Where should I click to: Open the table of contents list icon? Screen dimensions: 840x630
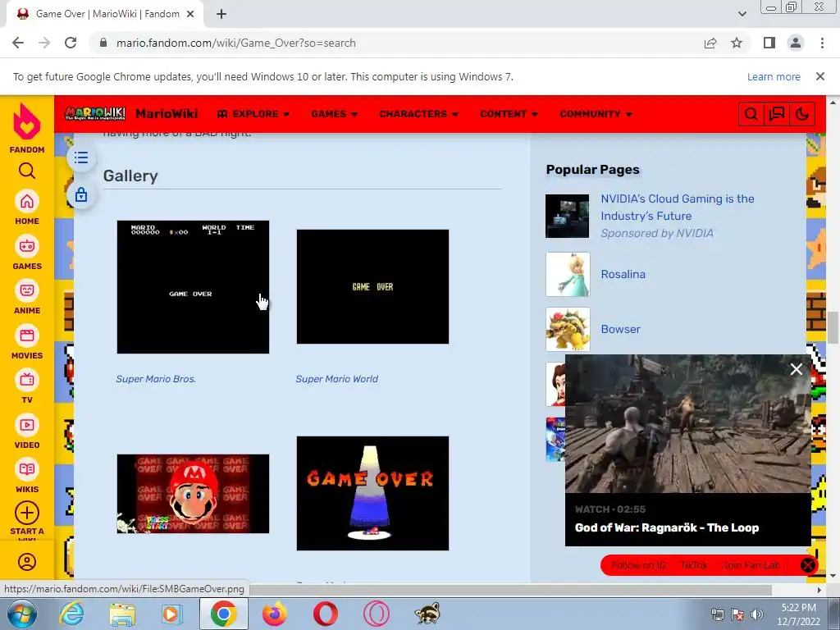point(81,157)
